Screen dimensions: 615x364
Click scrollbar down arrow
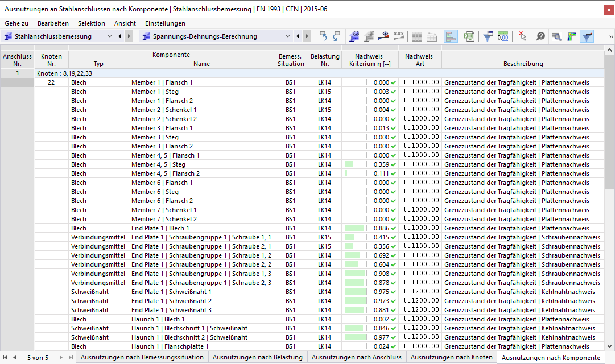coord(609,346)
